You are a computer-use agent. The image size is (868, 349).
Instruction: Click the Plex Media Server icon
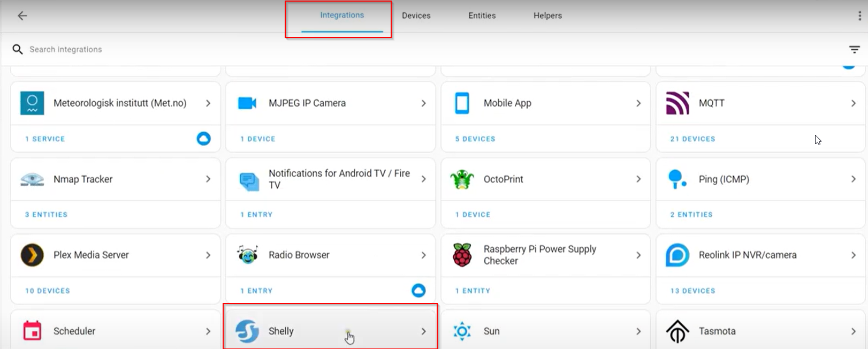[x=32, y=255]
